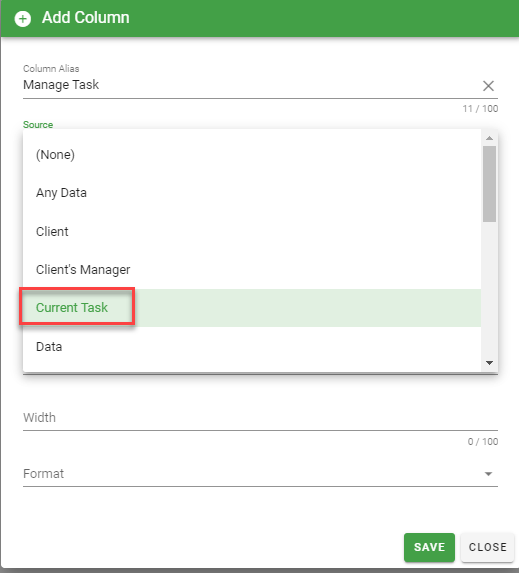Select Client in the Source list
This screenshot has width=519, height=573.
click(x=252, y=231)
